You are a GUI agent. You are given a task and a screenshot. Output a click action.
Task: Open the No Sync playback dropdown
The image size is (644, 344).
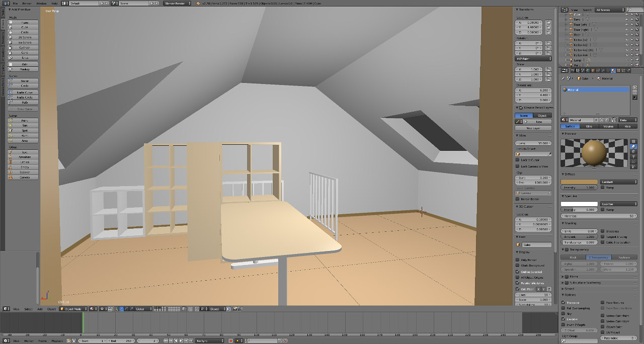point(210,341)
